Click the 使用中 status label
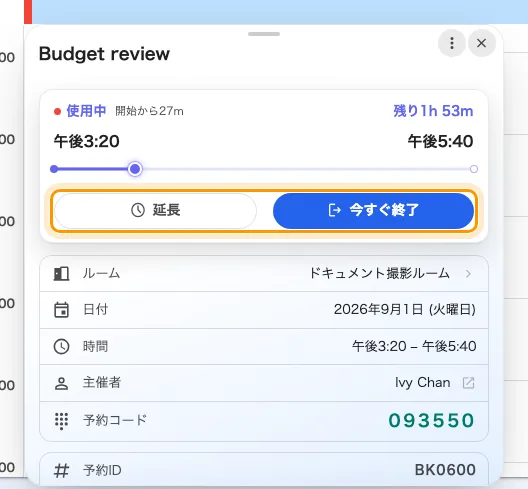The height and width of the screenshot is (489, 528). (86, 111)
